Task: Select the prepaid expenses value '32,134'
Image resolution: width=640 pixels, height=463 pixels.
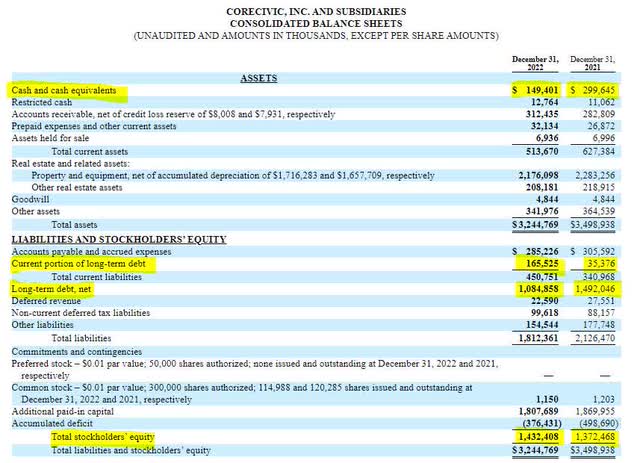Action: (x=544, y=126)
